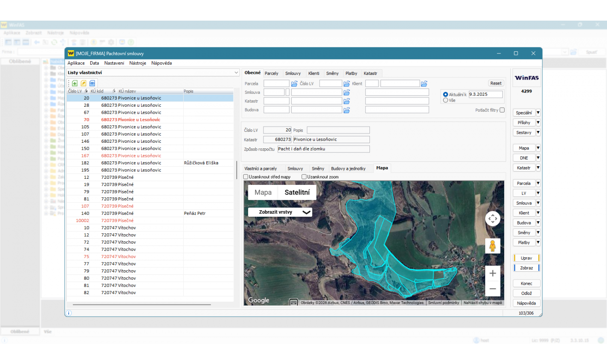Drop the Street View pegman icon
607x364 pixels.
[492, 245]
